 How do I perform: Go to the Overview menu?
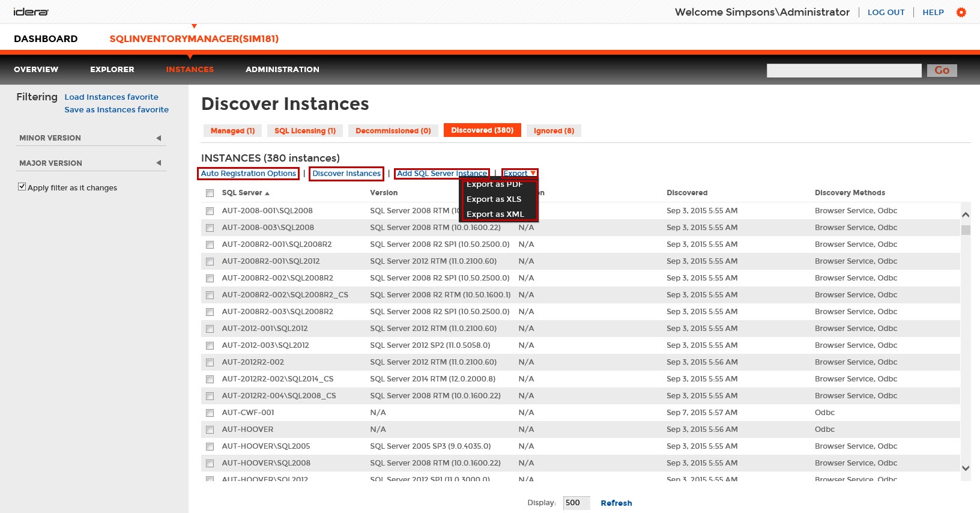click(36, 70)
